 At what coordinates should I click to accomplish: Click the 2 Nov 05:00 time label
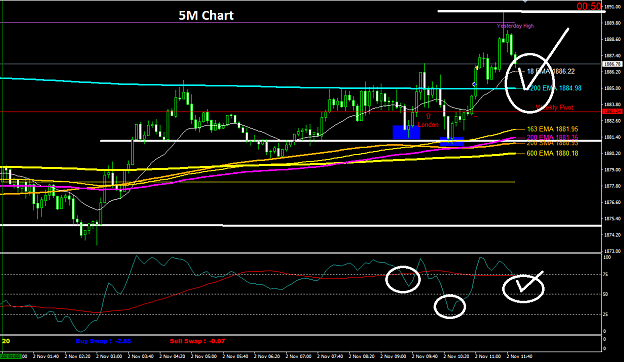204,356
